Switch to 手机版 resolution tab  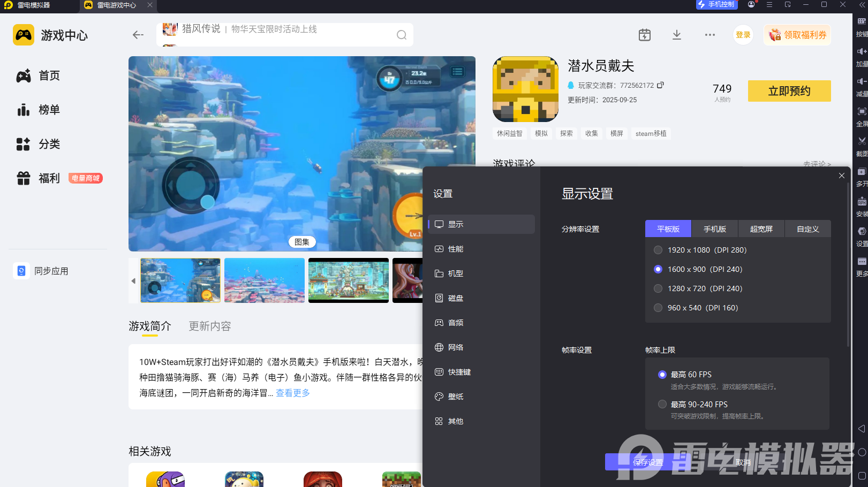click(x=715, y=229)
